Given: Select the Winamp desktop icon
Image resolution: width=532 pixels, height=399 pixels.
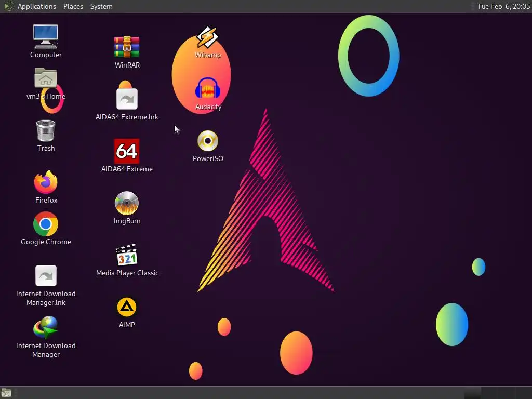Looking at the screenshot, I should pos(207,37).
